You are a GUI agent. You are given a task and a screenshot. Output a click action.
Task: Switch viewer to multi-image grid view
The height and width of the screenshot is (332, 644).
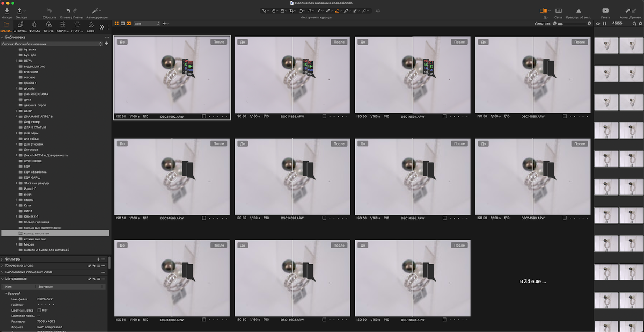coord(117,24)
